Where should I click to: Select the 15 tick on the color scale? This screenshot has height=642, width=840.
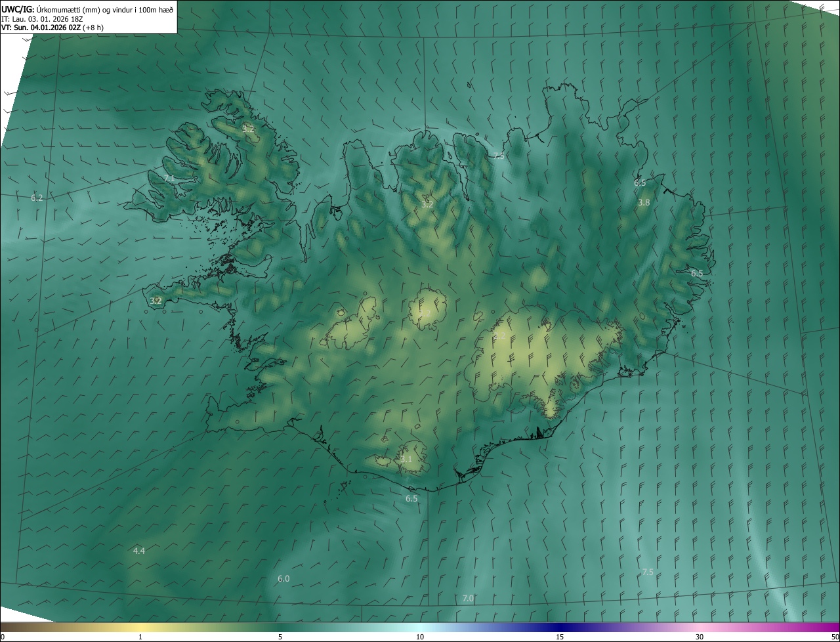click(x=560, y=637)
